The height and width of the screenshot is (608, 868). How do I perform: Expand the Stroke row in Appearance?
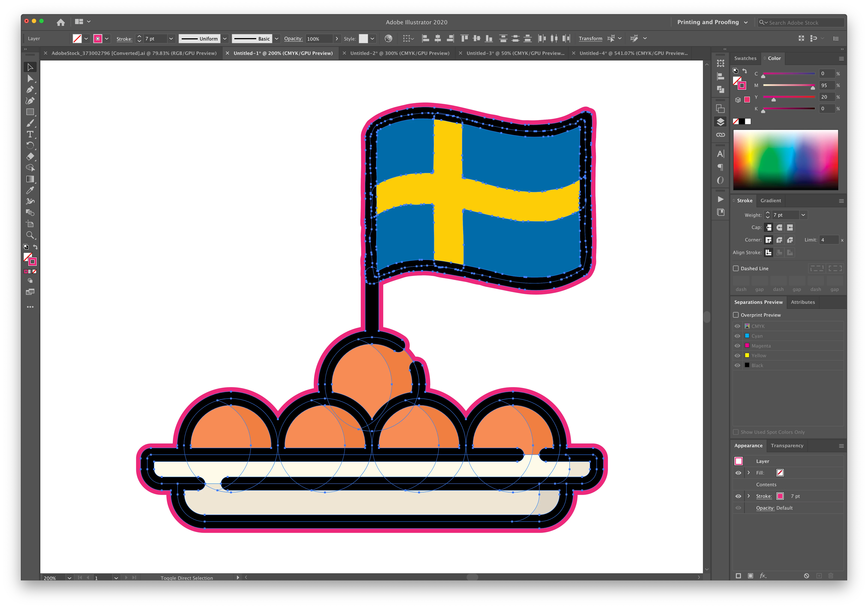pos(748,496)
